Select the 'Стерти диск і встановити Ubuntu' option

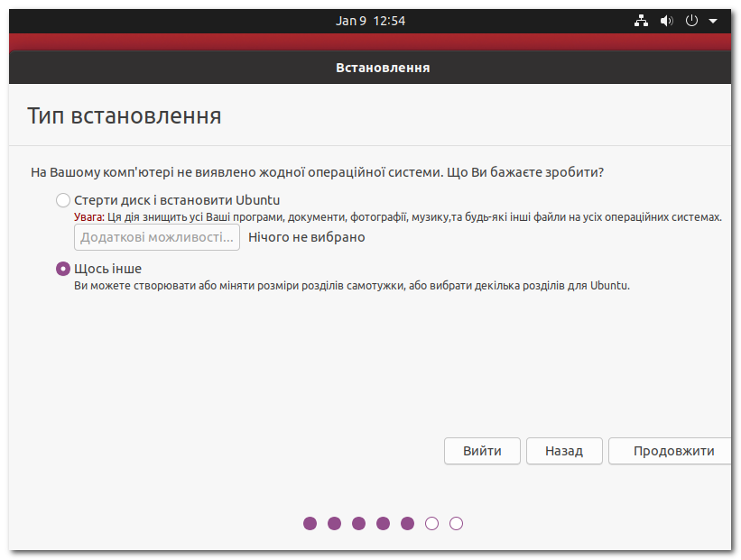62,199
